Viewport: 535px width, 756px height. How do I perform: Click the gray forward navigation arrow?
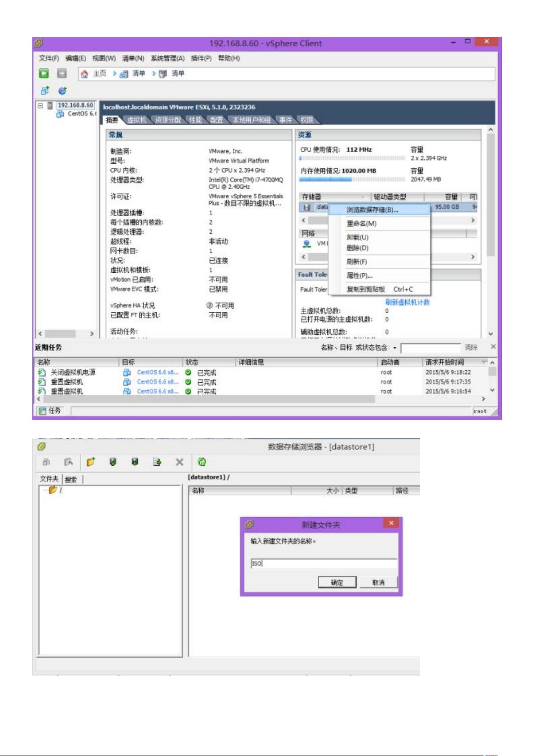point(62,74)
